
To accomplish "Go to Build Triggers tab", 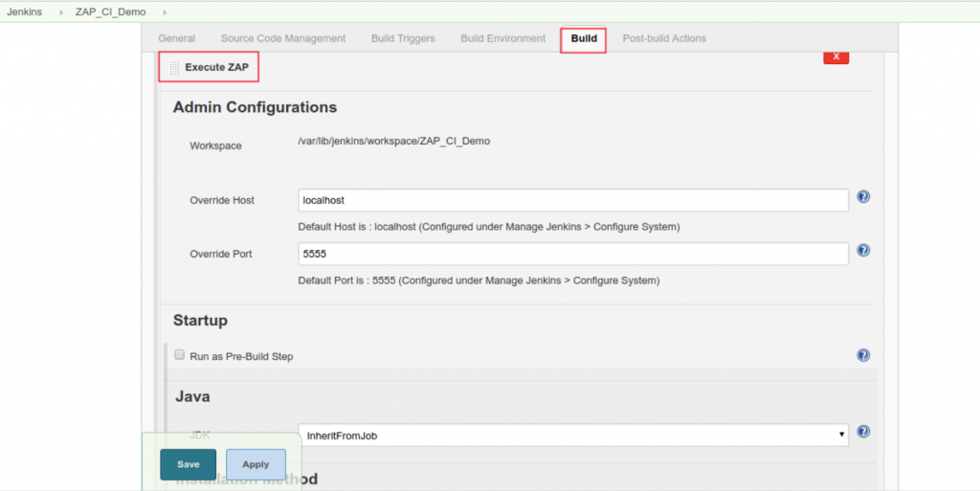I will 403,38.
